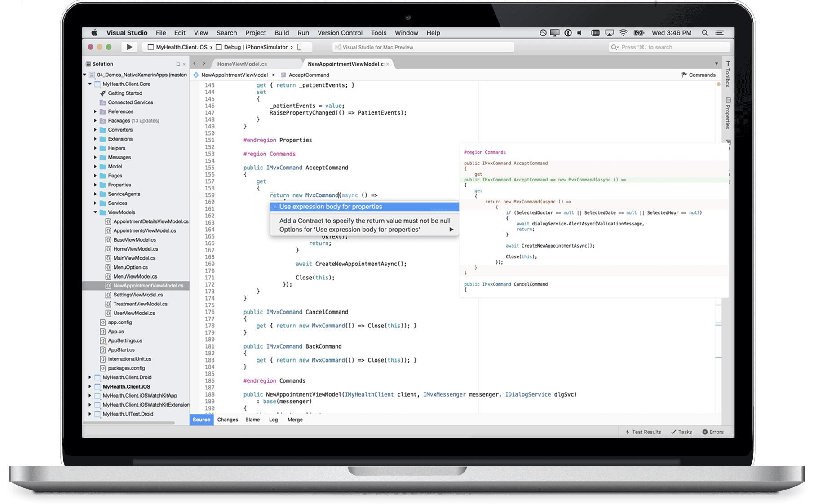Open the Tasks pad
The width and height of the screenshot is (814, 504).
681,432
